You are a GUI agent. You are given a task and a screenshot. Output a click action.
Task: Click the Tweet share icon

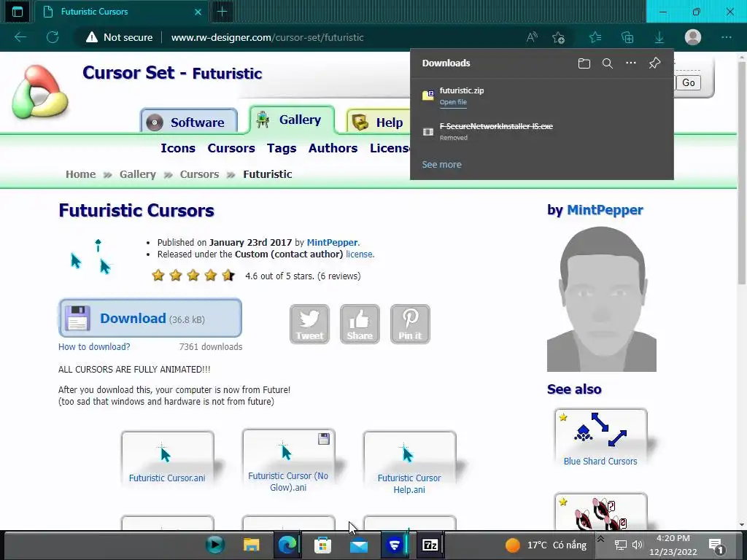point(309,324)
